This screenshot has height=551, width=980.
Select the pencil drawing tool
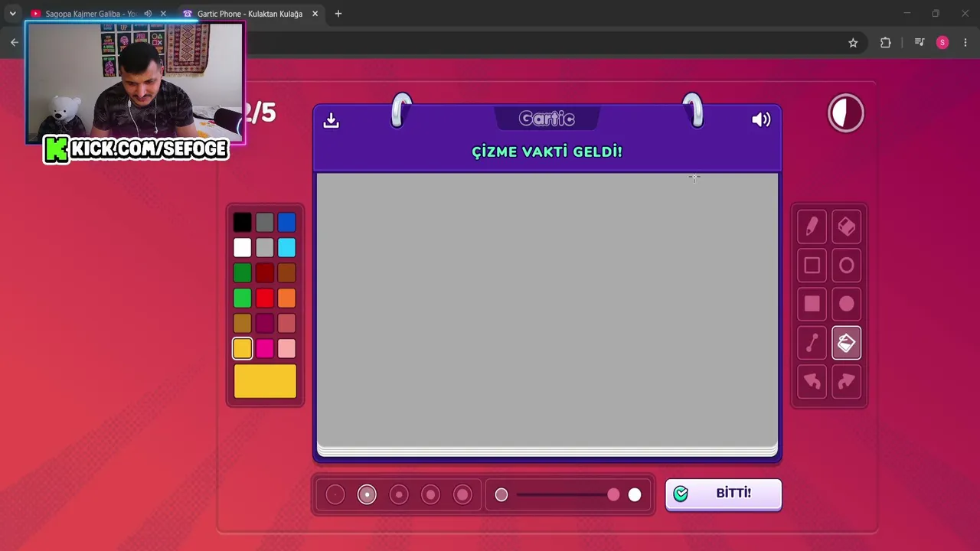[812, 227]
